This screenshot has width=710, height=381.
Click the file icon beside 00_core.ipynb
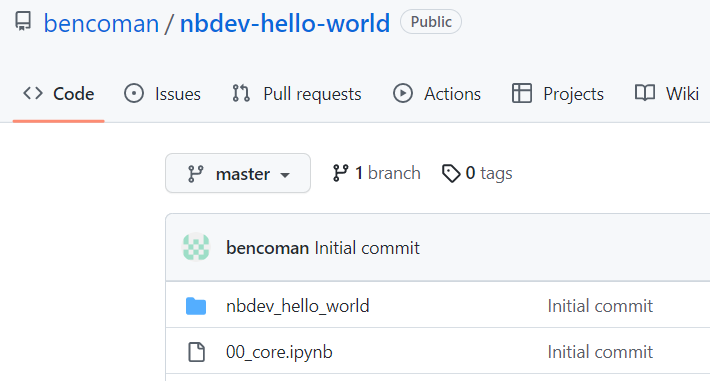196,352
